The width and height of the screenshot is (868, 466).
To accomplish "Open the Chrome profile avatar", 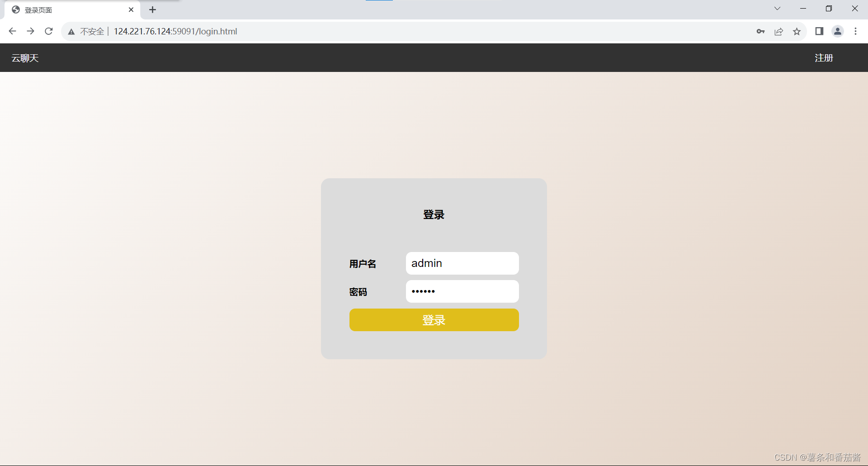I will point(838,31).
